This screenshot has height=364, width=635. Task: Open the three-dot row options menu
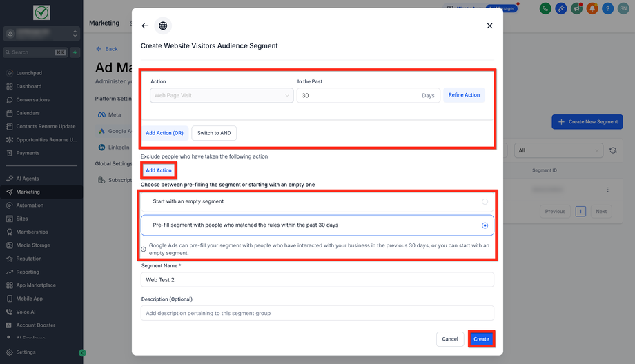607,190
